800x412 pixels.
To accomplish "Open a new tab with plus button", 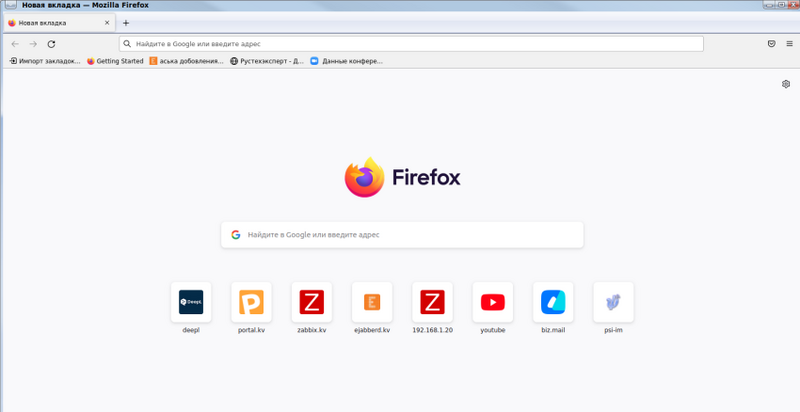I will 126,23.
